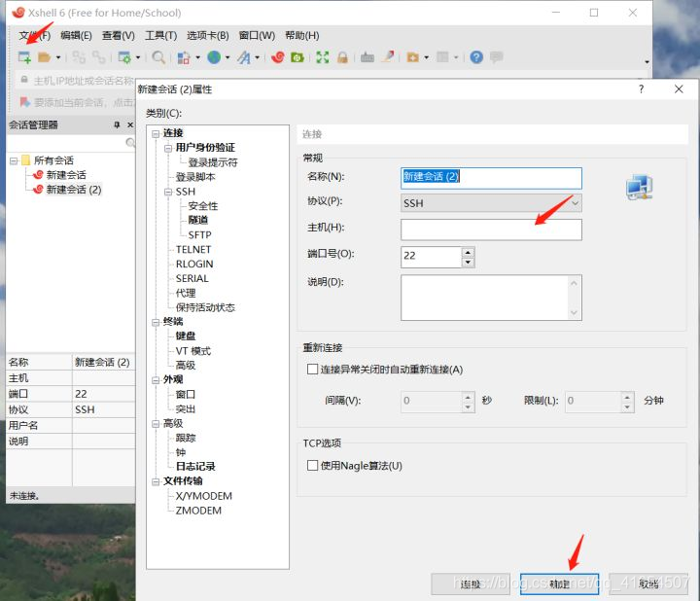Open the 文件(F) menu
The image size is (700, 601).
(34, 35)
